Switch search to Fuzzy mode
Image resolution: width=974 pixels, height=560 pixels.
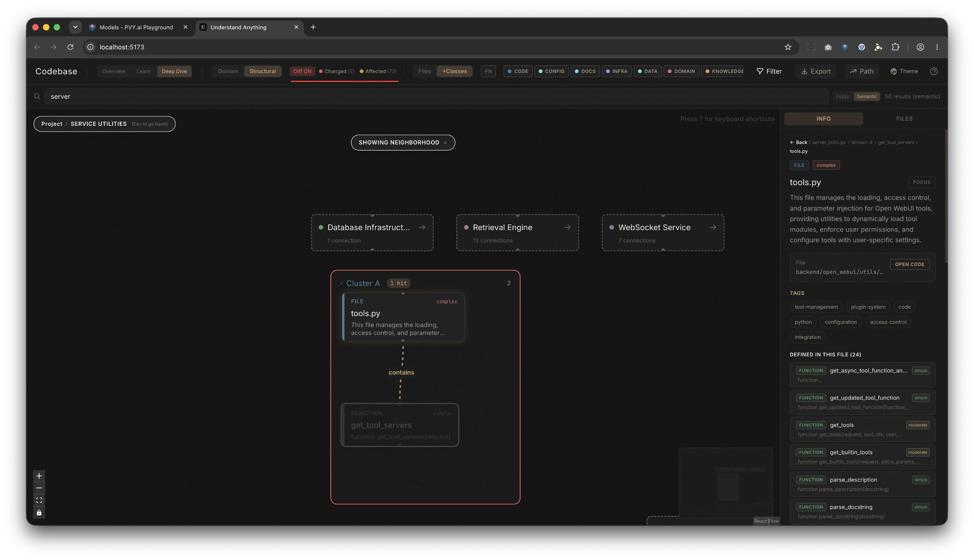tap(843, 97)
